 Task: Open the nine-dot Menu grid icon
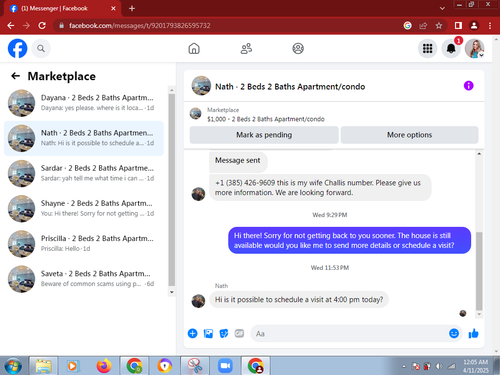tap(427, 49)
